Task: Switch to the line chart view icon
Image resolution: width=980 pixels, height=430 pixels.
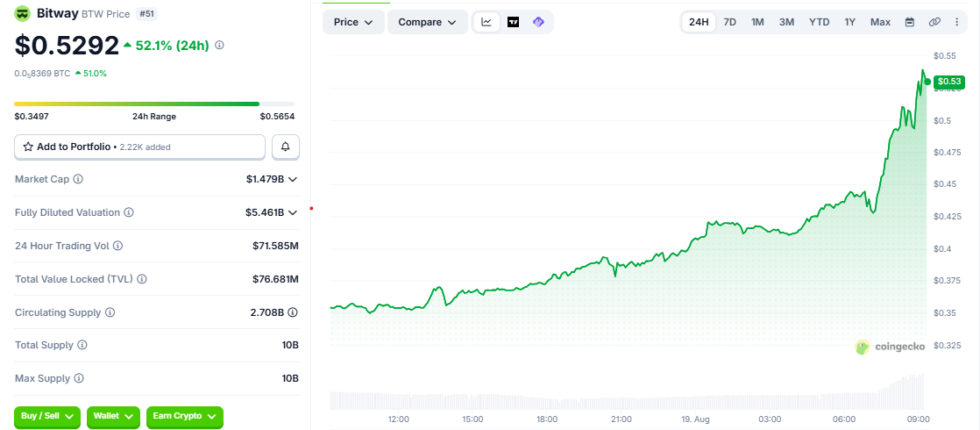Action: 486,22
